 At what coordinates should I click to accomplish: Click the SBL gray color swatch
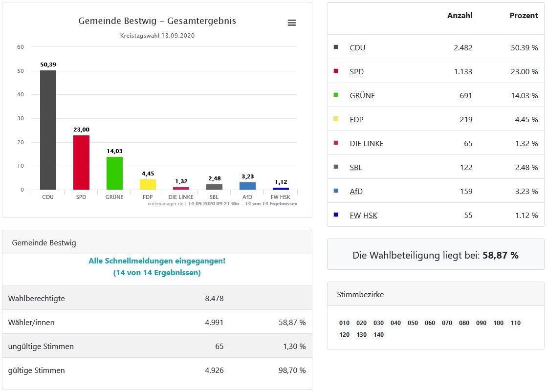click(336, 167)
